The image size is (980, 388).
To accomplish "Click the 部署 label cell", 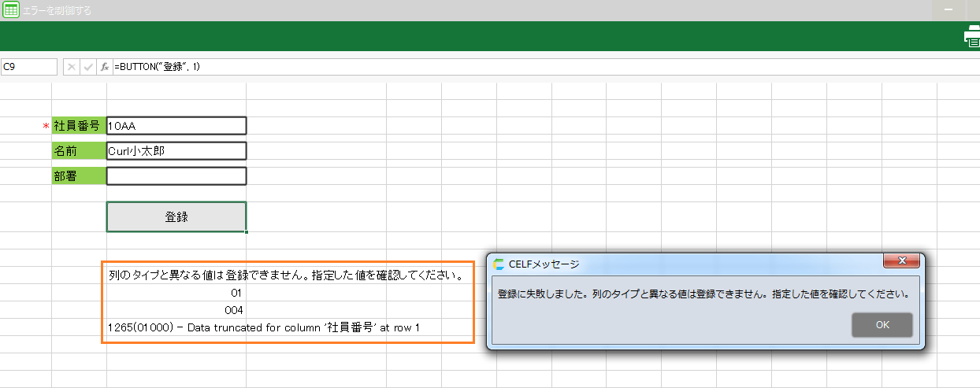I will click(79, 176).
